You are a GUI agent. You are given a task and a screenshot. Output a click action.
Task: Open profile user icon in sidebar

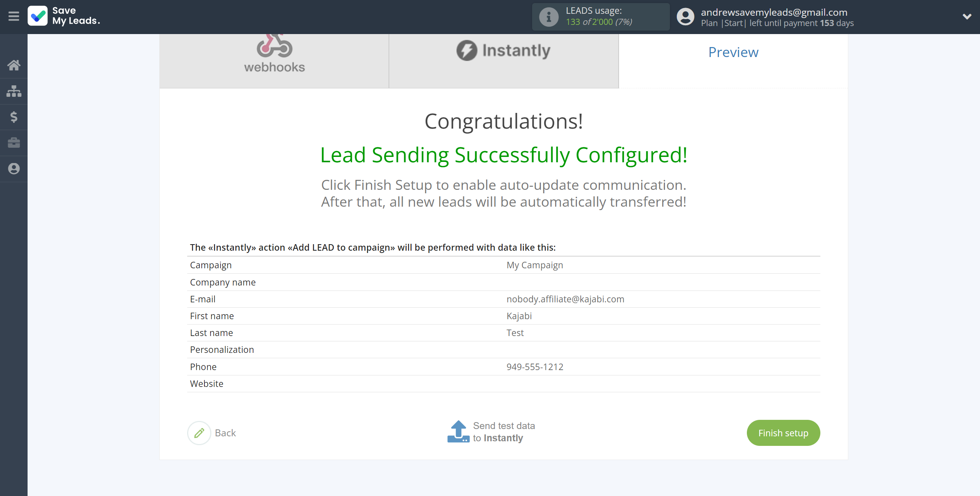14,169
